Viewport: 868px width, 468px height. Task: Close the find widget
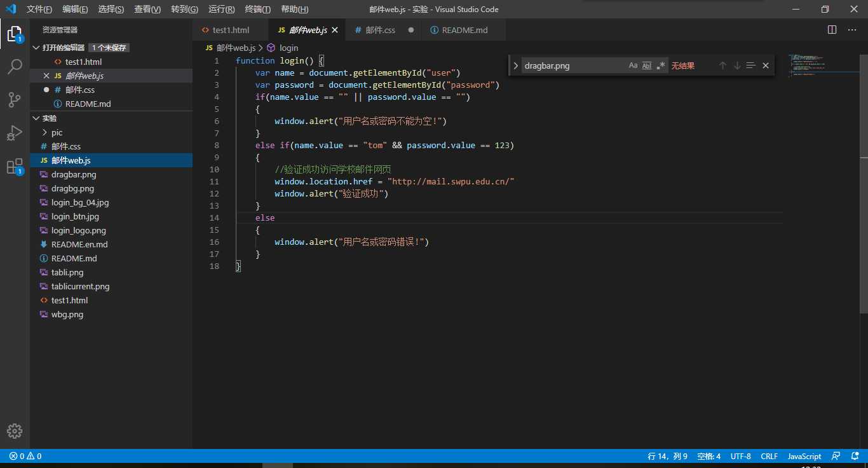766,65
